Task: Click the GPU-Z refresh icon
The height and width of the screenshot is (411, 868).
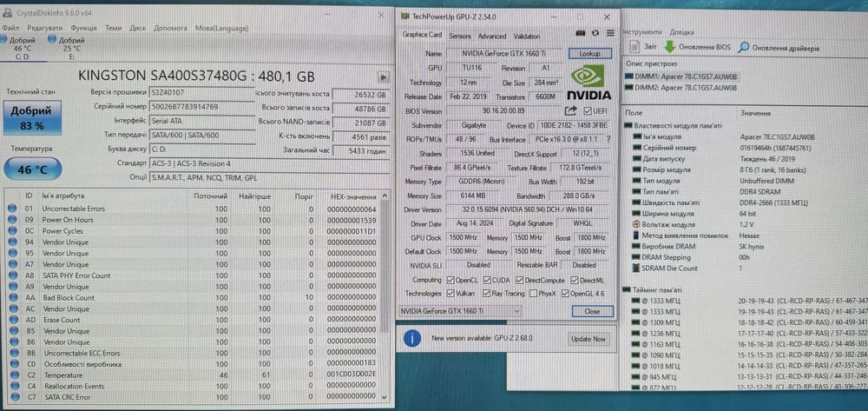Action: coord(595,33)
